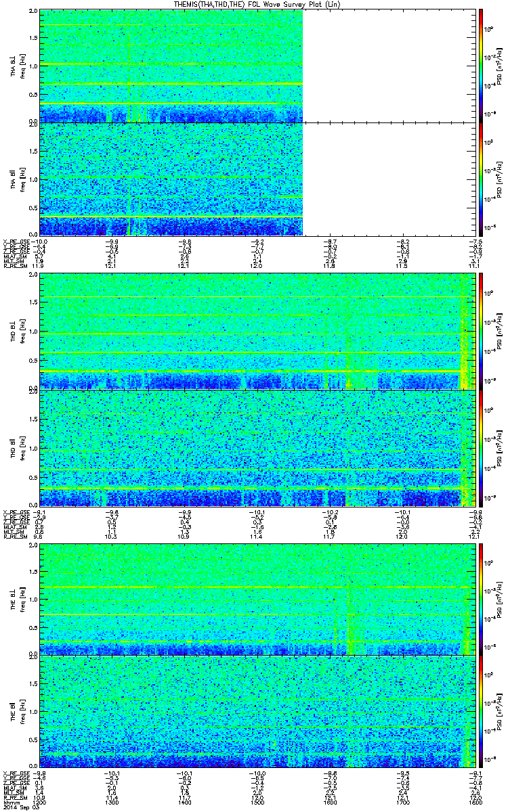
Task: Click the '1200' time tick label
Action: coord(40,802)
